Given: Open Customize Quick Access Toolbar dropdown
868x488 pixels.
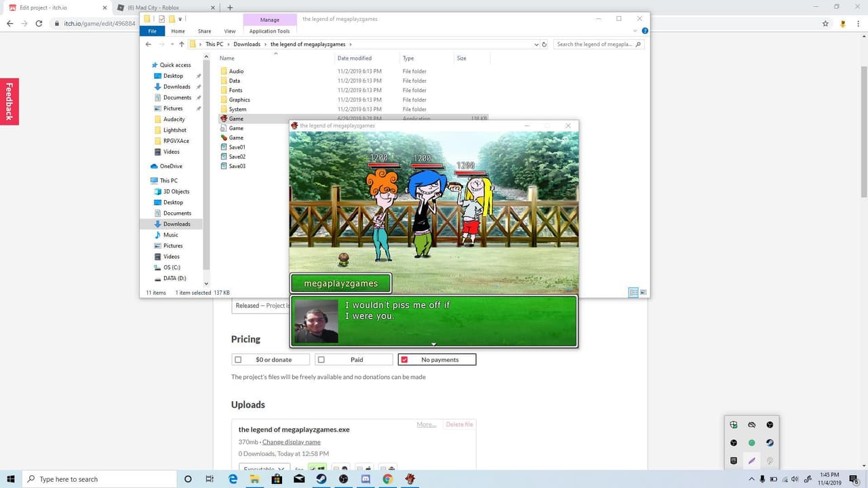Looking at the screenshot, I should click(x=180, y=19).
